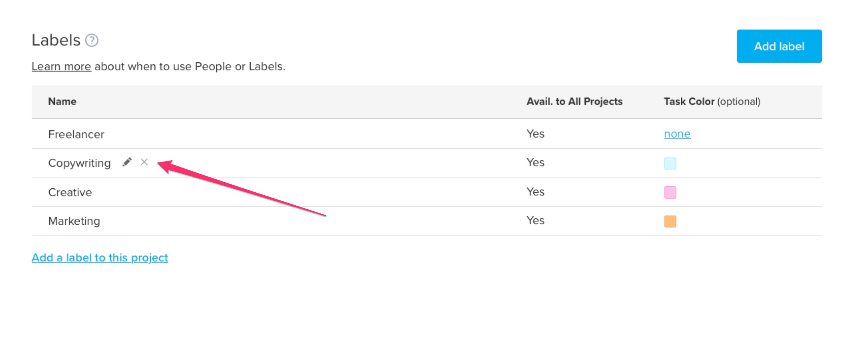Screen dimensions: 868x345
Task: Select the cyan task color swatch for Copywriting
Action: pos(670,163)
